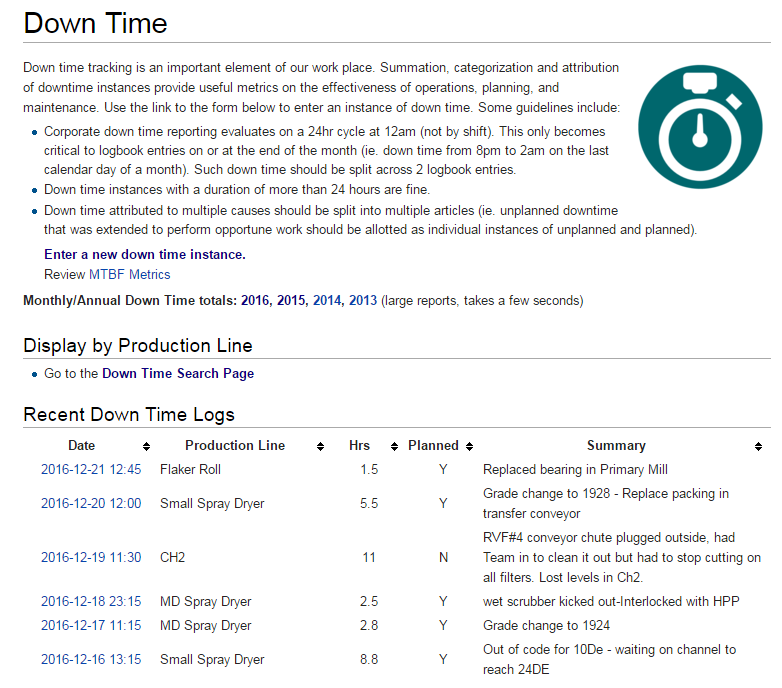Click the 2.5 hours value
Image resolution: width=782 pixels, height=688 pixels.
[369, 601]
